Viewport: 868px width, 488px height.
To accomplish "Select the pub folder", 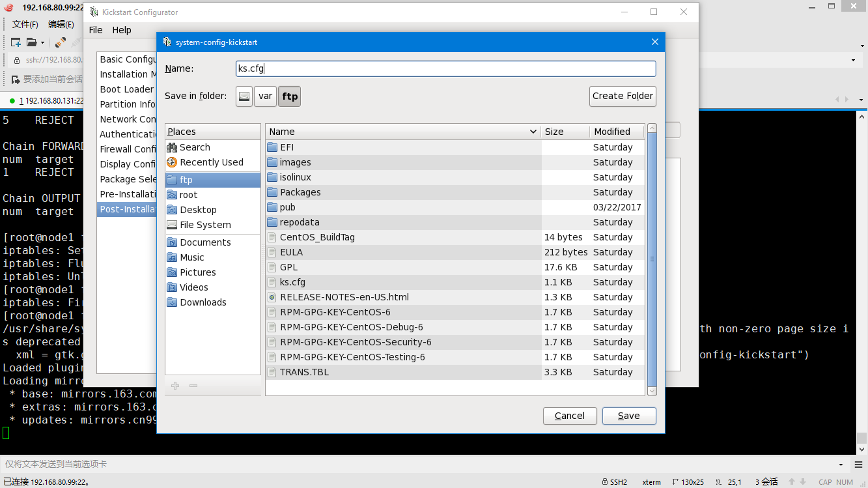I will pos(455,207).
